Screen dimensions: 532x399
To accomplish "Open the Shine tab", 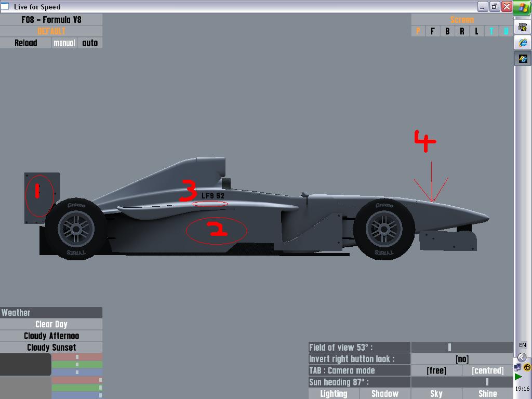I will point(487,394).
